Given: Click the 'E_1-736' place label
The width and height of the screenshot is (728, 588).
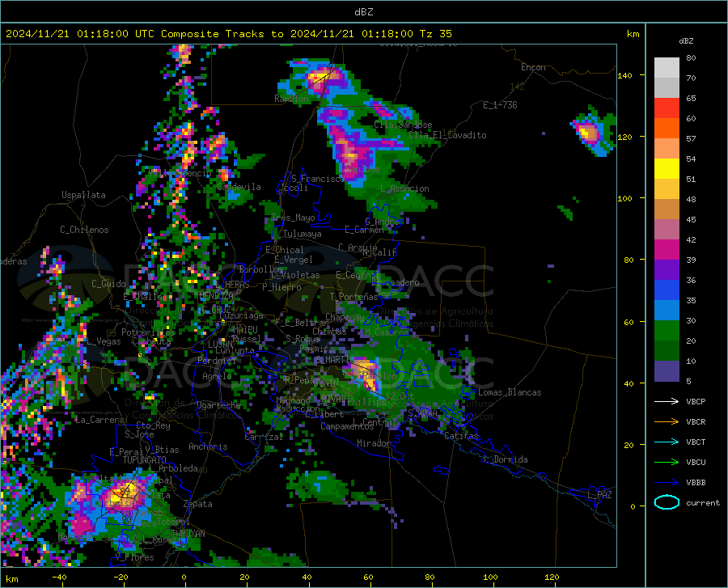Looking at the screenshot, I should [x=500, y=105].
